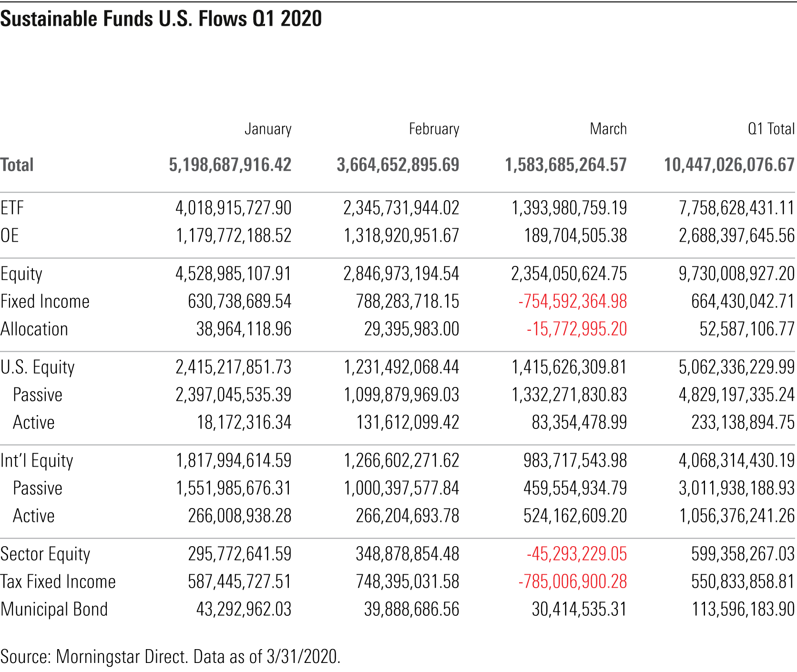Select Passive under U.S. Equity
The image size is (797, 672).
[x=38, y=395]
